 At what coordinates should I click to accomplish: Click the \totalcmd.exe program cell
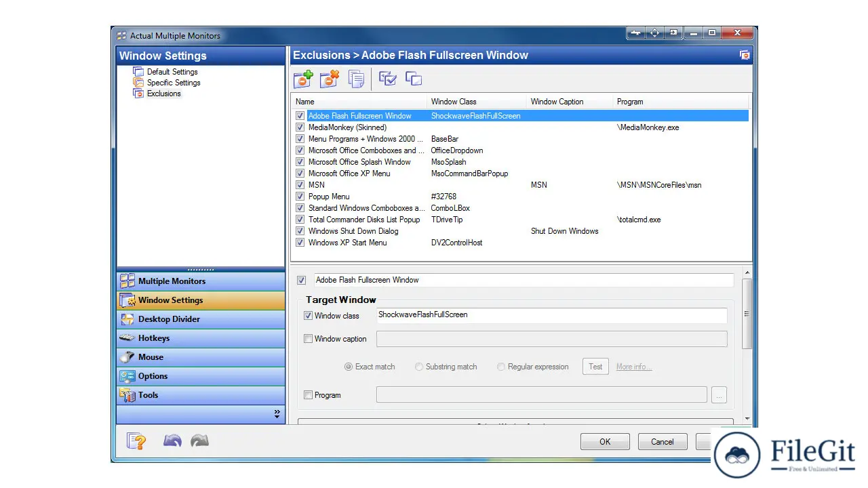[x=639, y=220]
